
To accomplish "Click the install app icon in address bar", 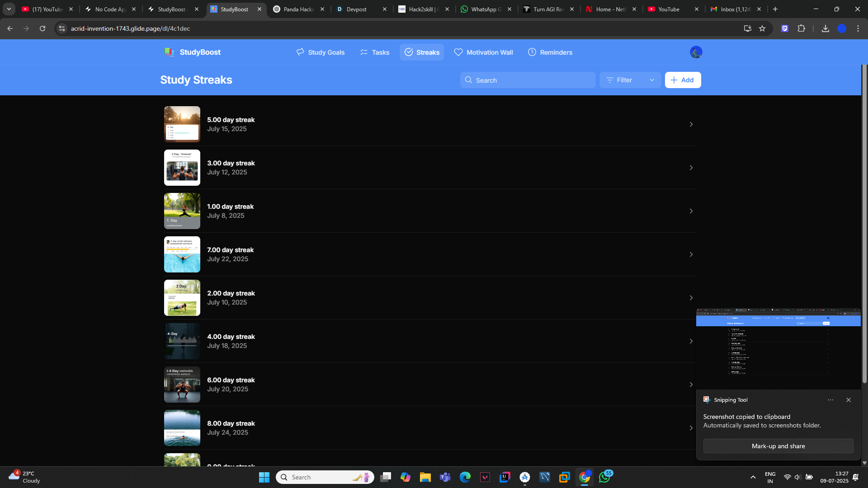I will 747,28.
